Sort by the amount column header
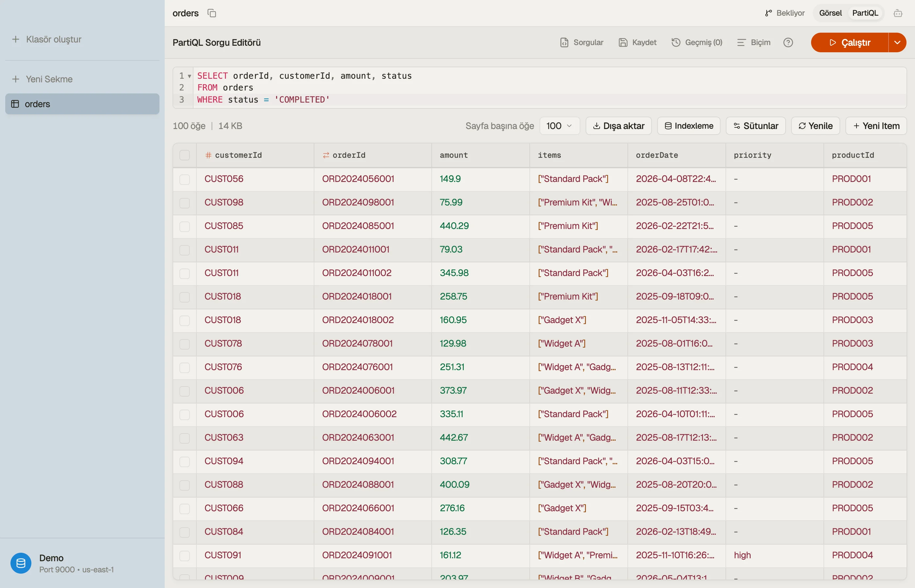This screenshot has width=915, height=588. (453, 155)
